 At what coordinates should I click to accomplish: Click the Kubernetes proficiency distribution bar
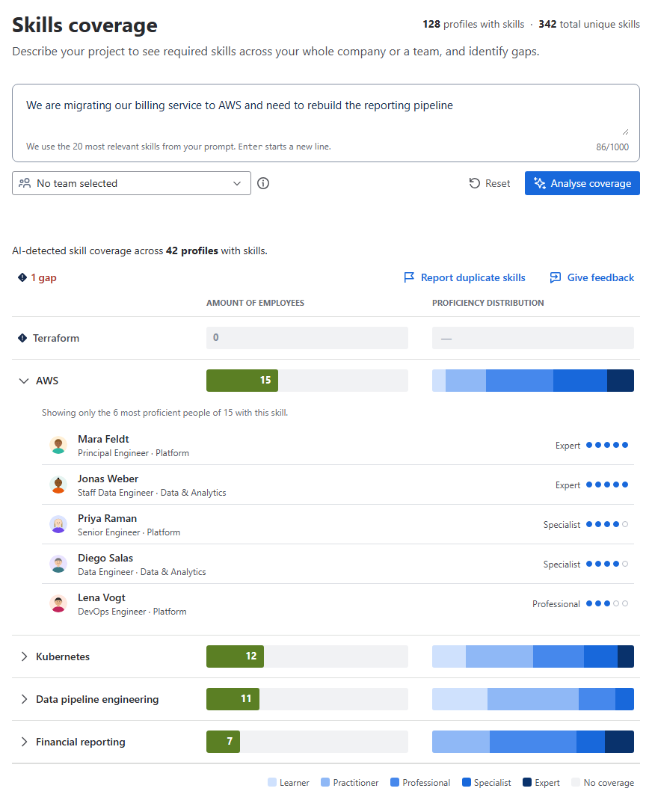click(x=533, y=656)
